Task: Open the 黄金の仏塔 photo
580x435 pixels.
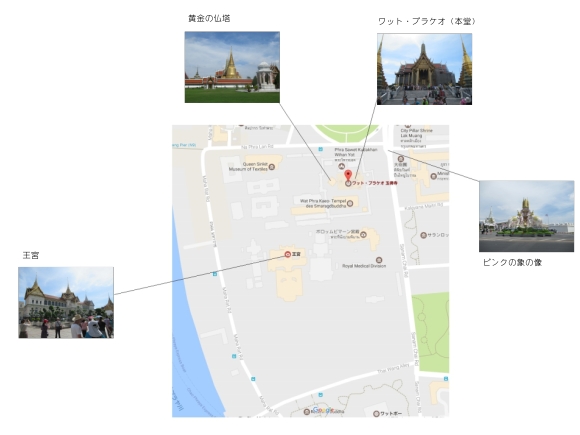Action: pyautogui.click(x=232, y=67)
